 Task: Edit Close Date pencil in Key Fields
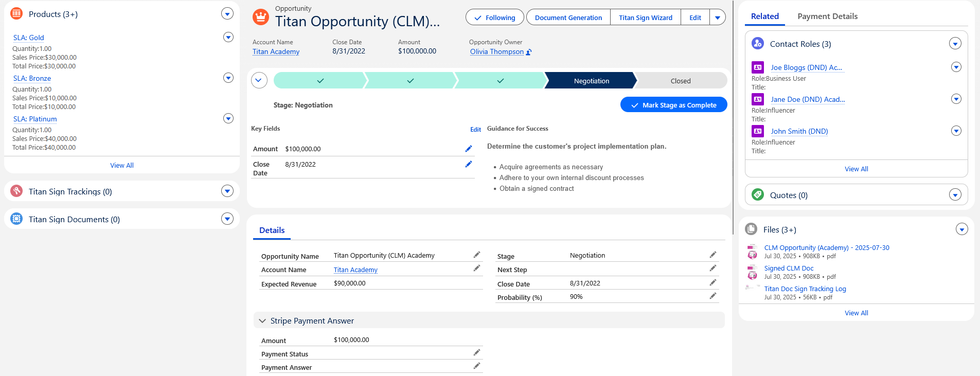pyautogui.click(x=469, y=164)
